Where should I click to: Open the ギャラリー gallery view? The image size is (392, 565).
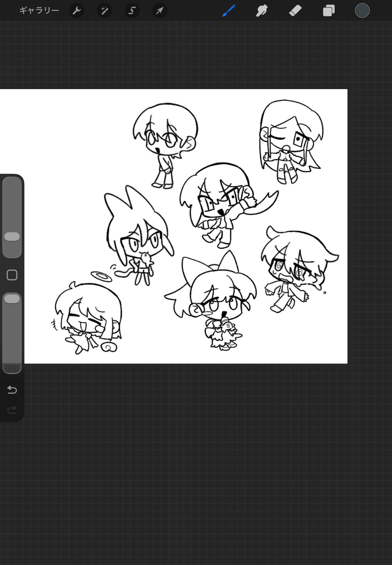(x=39, y=11)
